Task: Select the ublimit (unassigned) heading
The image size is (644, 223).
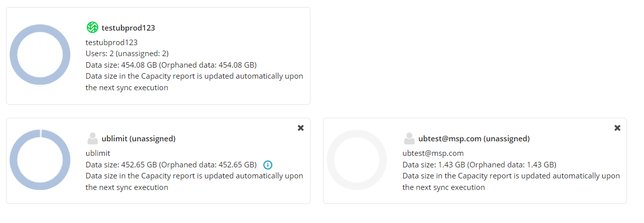Action: pos(138,139)
